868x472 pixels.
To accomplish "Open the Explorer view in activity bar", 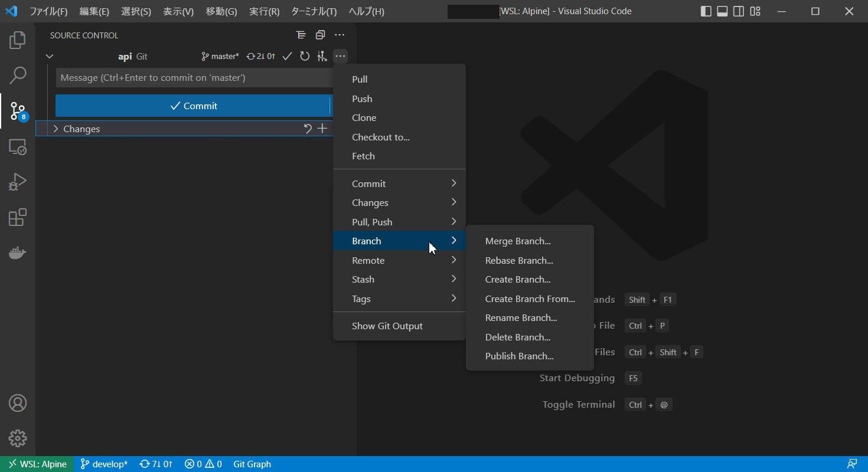I will point(18,40).
